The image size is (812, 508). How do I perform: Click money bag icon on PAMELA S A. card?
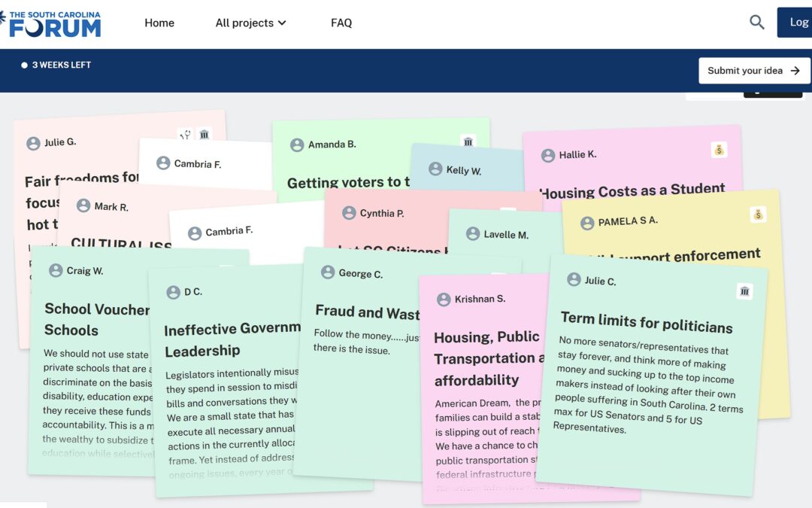click(758, 215)
